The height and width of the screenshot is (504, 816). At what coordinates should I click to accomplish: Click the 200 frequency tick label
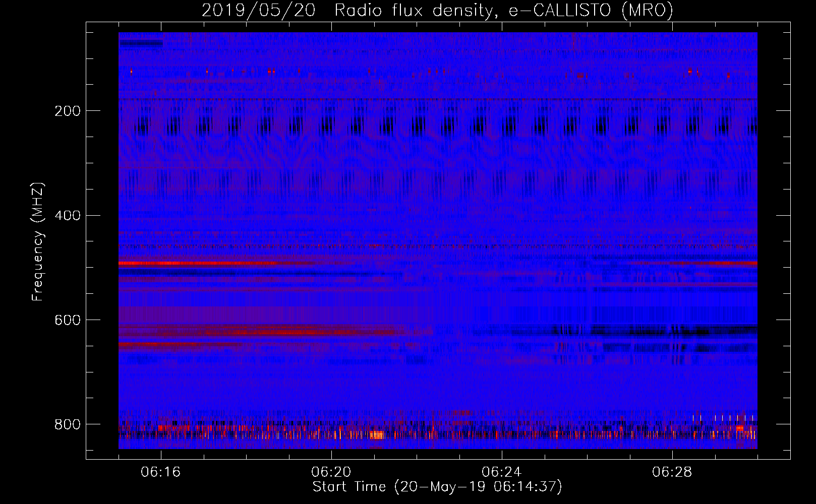coord(68,111)
